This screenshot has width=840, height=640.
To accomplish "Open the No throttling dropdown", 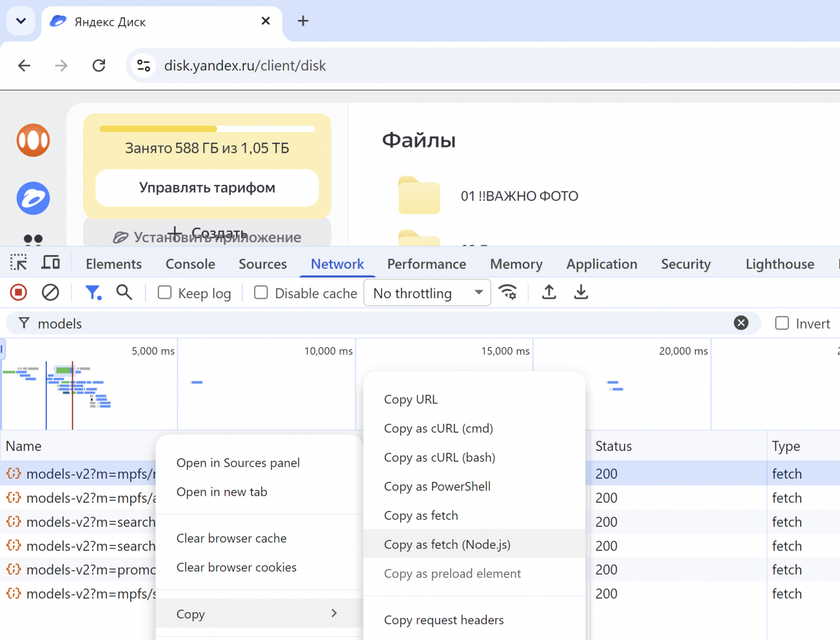I will coord(427,293).
